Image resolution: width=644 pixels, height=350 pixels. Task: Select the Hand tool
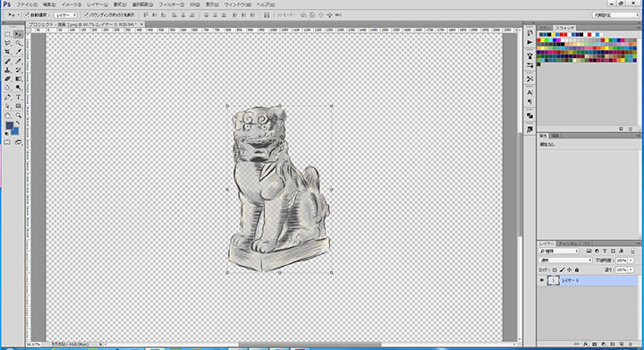coord(7,115)
